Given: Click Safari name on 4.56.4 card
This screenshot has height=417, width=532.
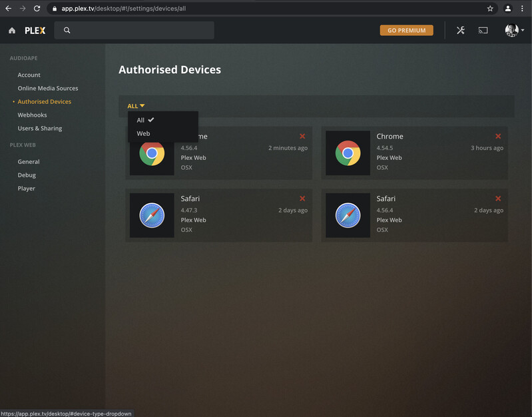Looking at the screenshot, I should [x=386, y=199].
